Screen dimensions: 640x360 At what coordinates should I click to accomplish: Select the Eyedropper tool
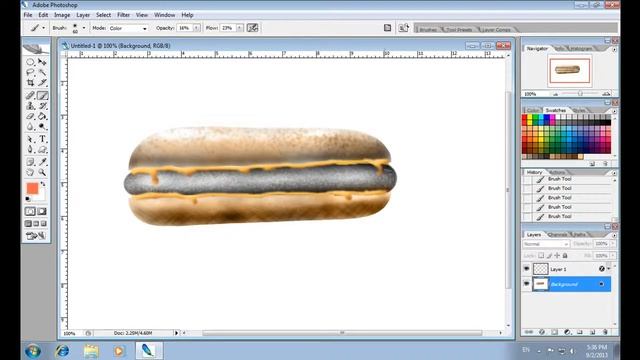pos(42,162)
